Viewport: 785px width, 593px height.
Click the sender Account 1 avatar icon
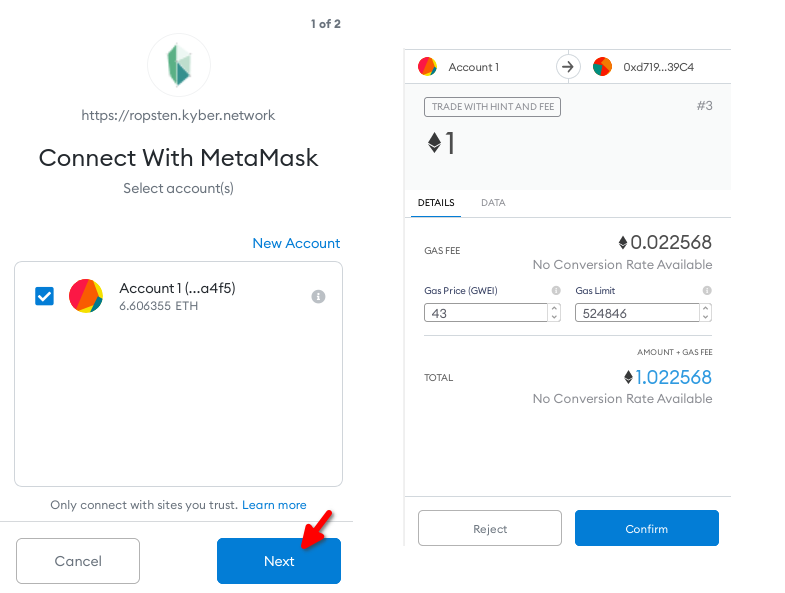pyautogui.click(x=427, y=67)
